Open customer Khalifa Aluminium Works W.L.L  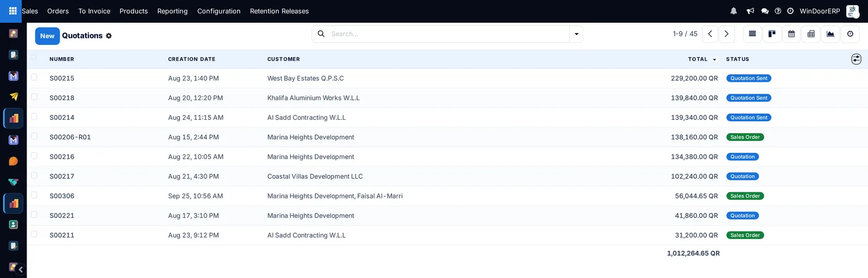coord(314,98)
